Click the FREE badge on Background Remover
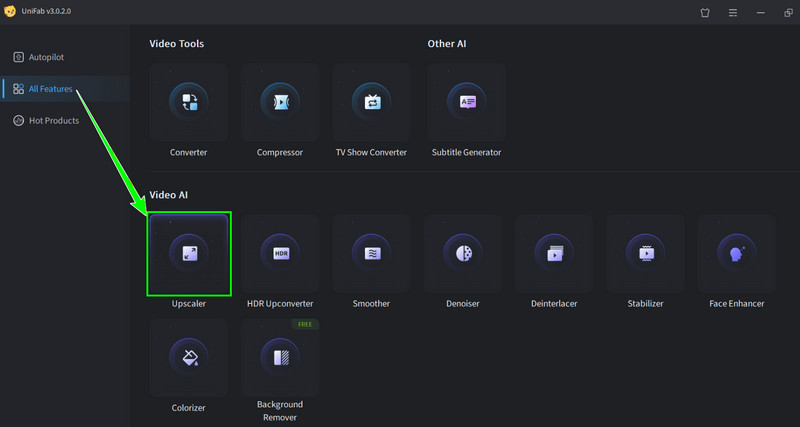 [305, 324]
